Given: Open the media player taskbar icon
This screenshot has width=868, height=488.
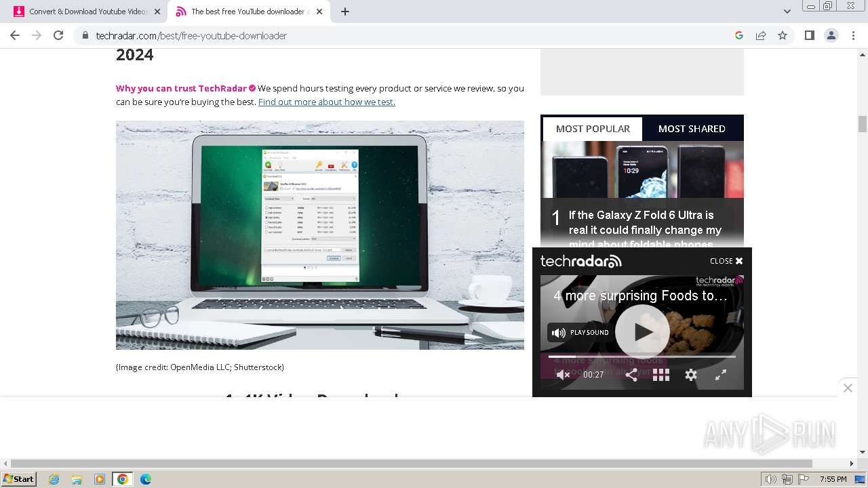Looking at the screenshot, I should [100, 479].
